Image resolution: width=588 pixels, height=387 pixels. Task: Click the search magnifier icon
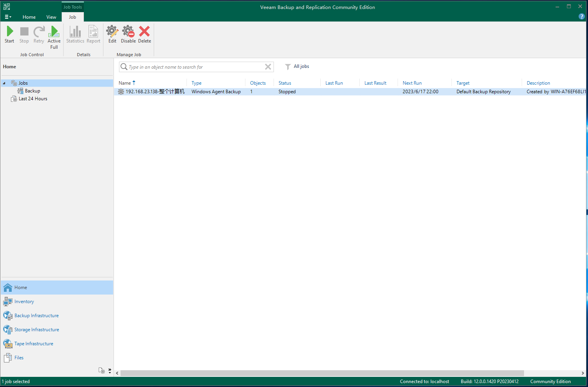click(124, 67)
